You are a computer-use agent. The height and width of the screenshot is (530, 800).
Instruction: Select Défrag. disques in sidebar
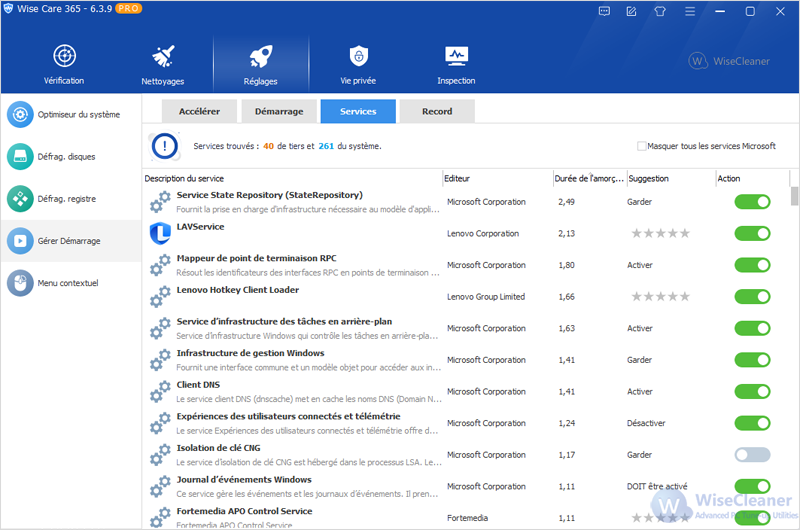point(71,157)
